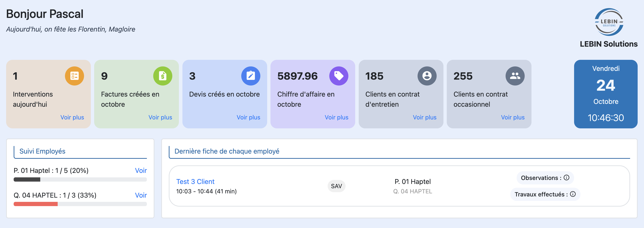This screenshot has width=644, height=228.
Task: Click the orange interventions list icon
Action: coord(74,76)
